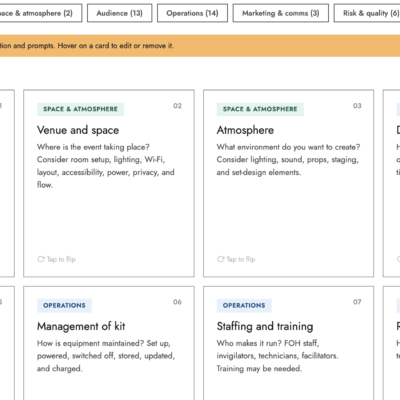This screenshot has height=400, width=400.
Task: Click the Venue and space description text
Action: (106, 166)
